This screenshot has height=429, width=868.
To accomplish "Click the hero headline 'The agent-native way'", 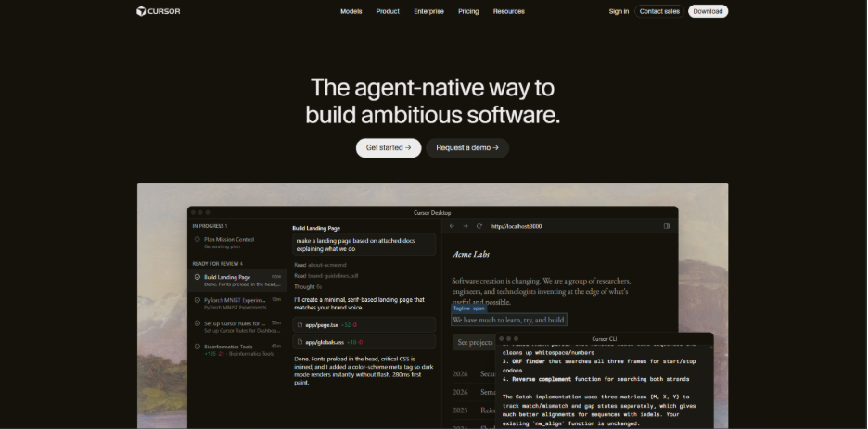I will click(432, 101).
